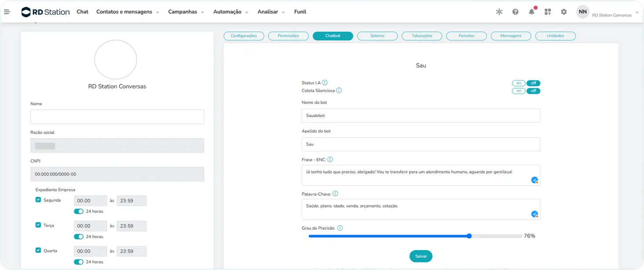Click Terça start time 00:00 field
This screenshot has height=270, width=644.
pyautogui.click(x=90, y=226)
